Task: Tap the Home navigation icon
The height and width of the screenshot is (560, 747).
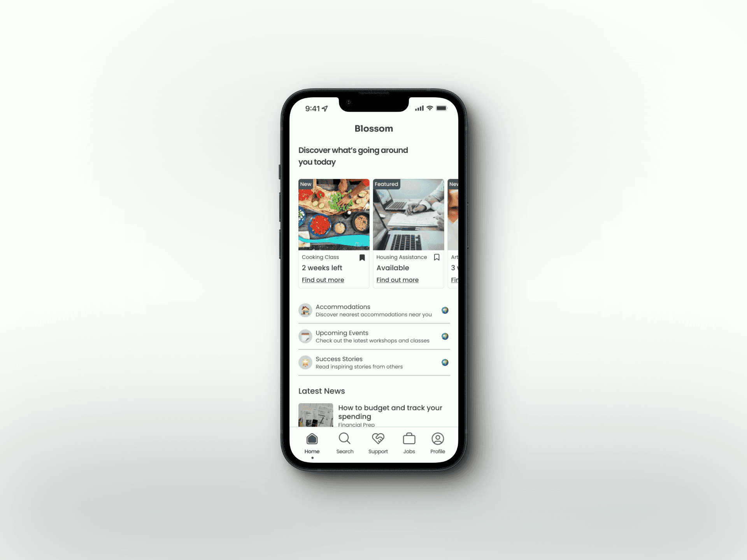Action: (x=311, y=440)
